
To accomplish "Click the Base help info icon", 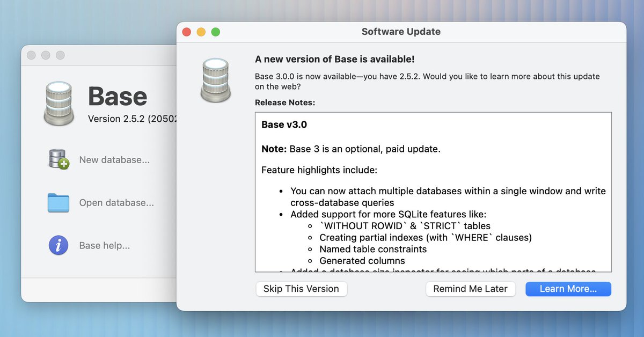I will pos(58,246).
